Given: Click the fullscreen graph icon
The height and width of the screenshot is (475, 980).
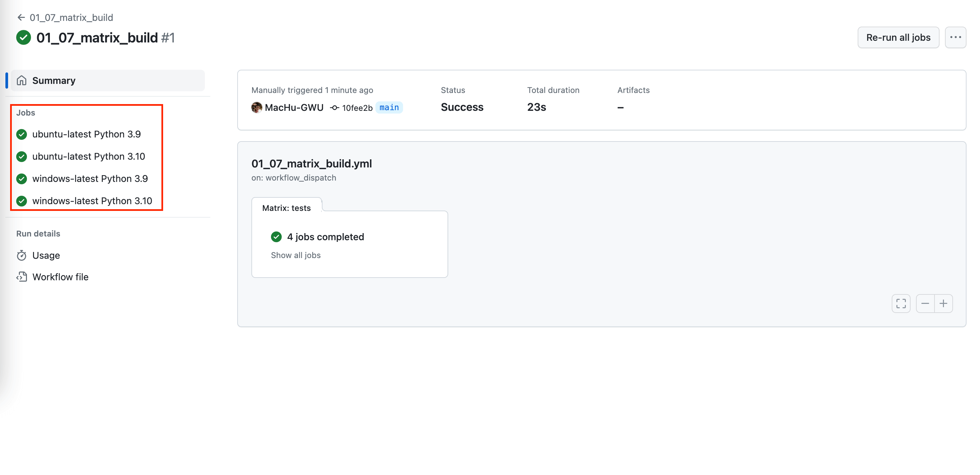Looking at the screenshot, I should tap(901, 304).
